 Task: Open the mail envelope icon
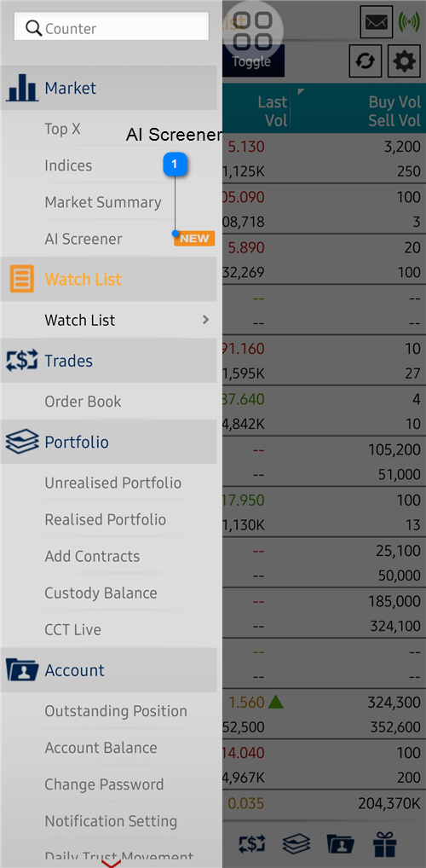[377, 22]
